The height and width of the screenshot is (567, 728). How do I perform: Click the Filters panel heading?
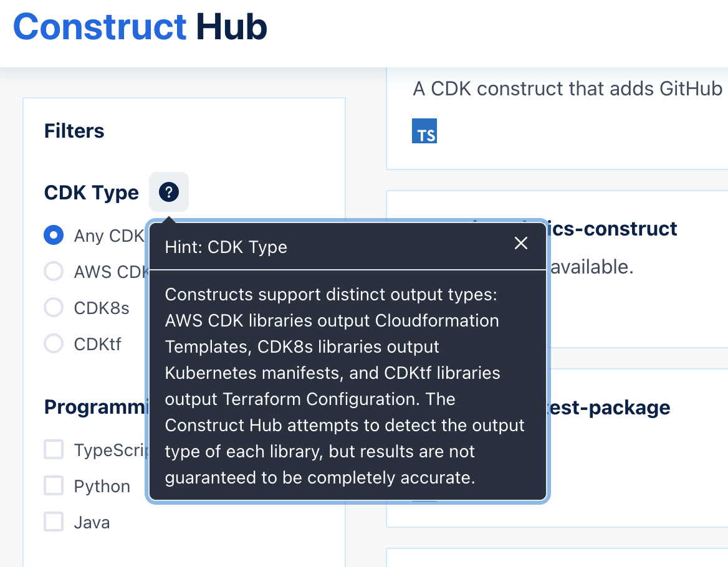click(74, 131)
